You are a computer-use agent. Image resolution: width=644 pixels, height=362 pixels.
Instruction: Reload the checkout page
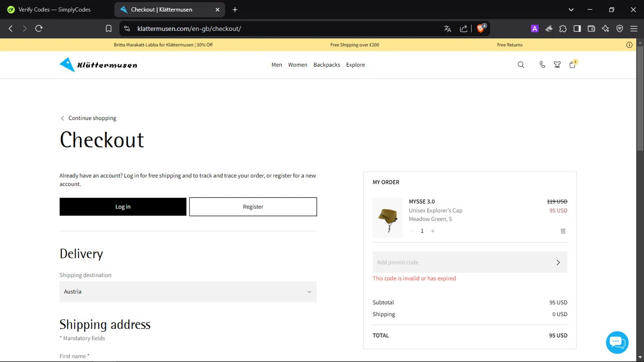39,28
